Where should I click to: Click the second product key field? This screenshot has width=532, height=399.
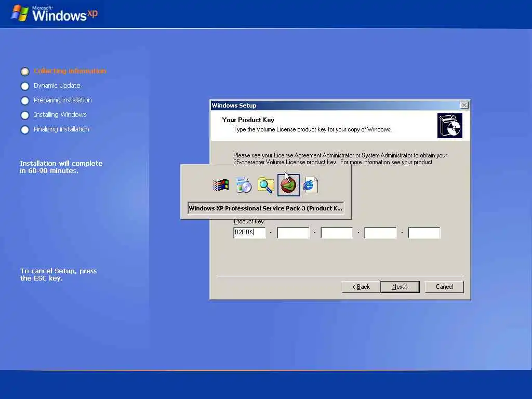click(x=293, y=233)
